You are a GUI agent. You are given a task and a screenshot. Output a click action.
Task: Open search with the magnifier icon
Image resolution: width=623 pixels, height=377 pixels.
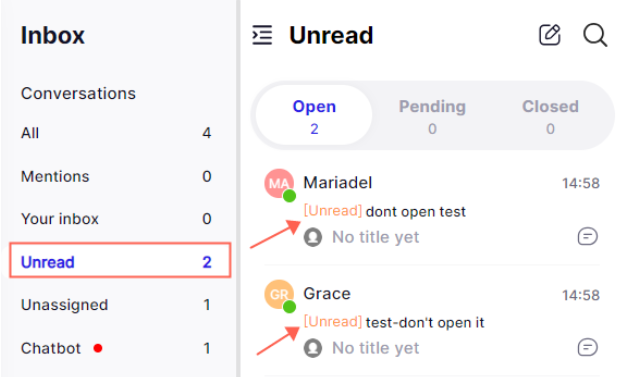pyautogui.click(x=595, y=35)
